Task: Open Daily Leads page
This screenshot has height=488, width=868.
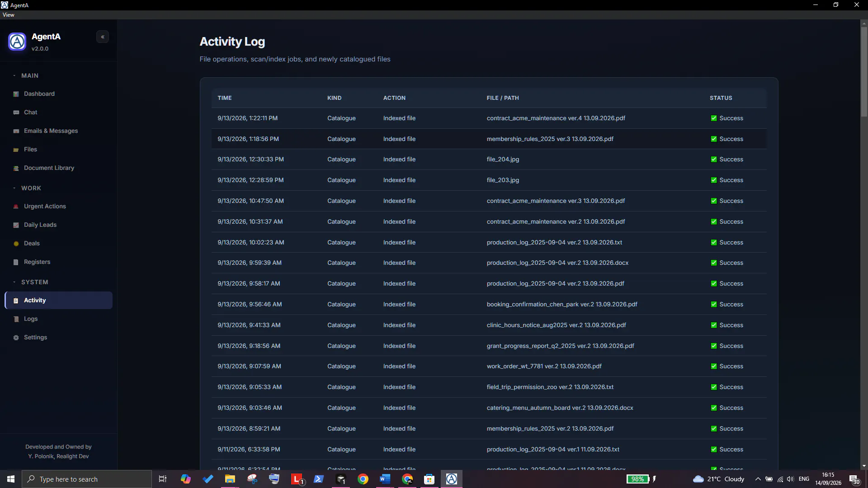Action: [58, 225]
